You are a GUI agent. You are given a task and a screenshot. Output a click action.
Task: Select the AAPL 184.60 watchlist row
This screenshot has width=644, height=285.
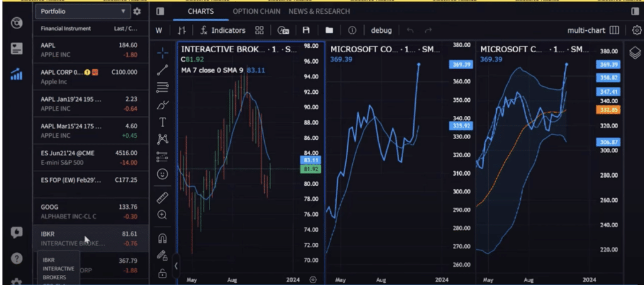click(x=91, y=50)
